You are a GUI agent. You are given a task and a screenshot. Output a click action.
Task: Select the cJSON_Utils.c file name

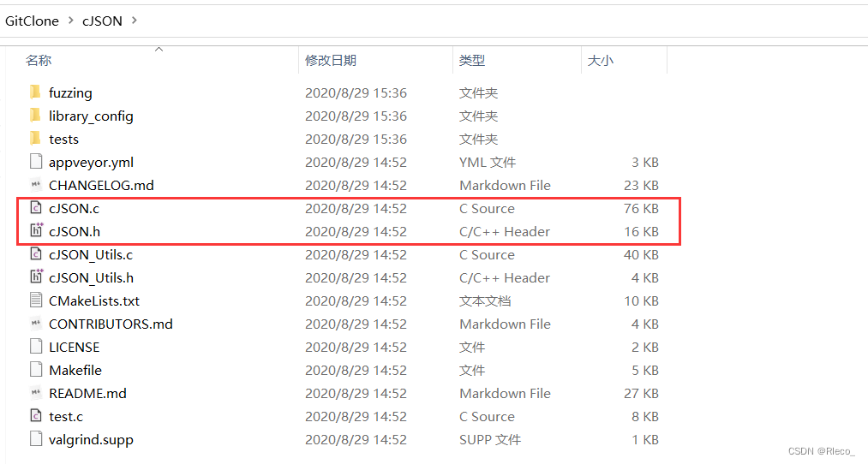[91, 255]
